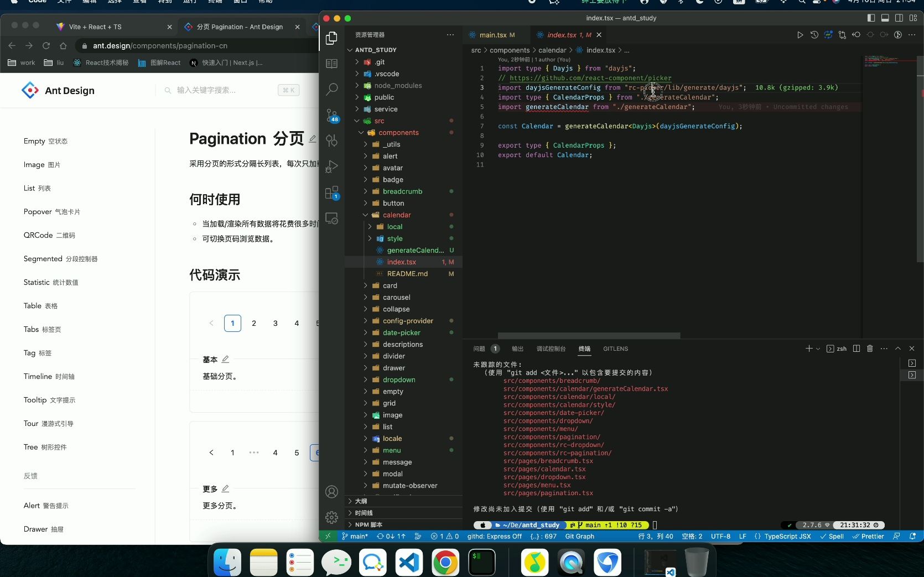The height and width of the screenshot is (577, 924).
Task: Toggle the primary sidebar layout button
Action: point(871,18)
